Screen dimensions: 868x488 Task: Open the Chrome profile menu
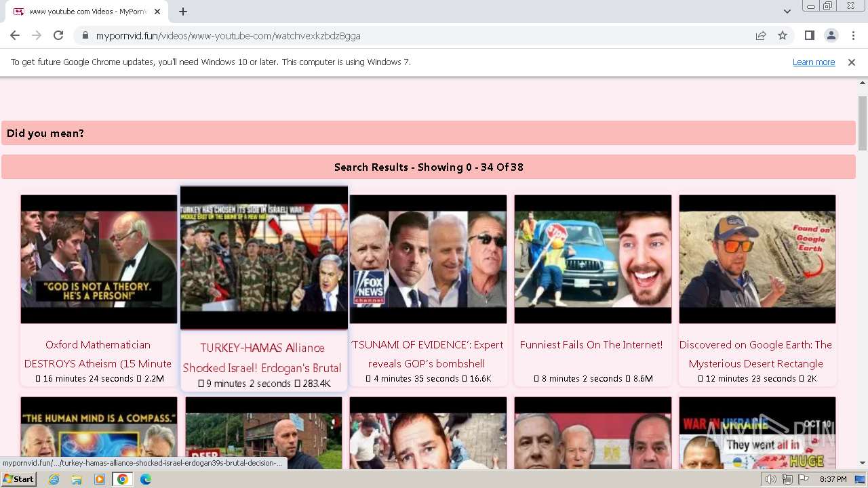click(x=831, y=35)
